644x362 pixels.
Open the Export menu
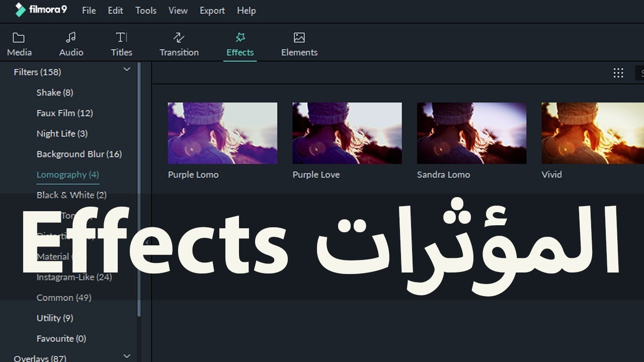click(x=212, y=11)
